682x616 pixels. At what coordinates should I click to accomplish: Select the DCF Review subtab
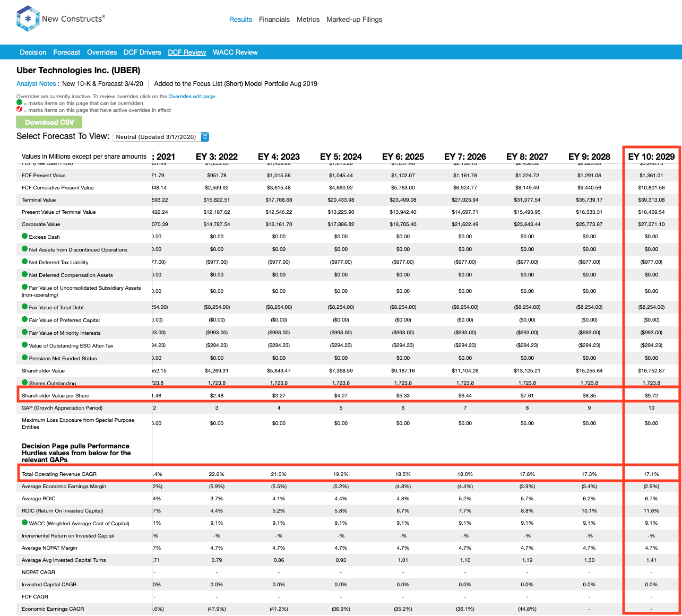coord(187,52)
